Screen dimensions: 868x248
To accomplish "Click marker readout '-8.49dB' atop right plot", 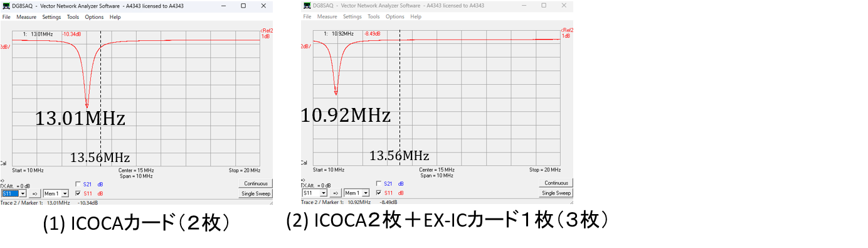I will point(372,33).
